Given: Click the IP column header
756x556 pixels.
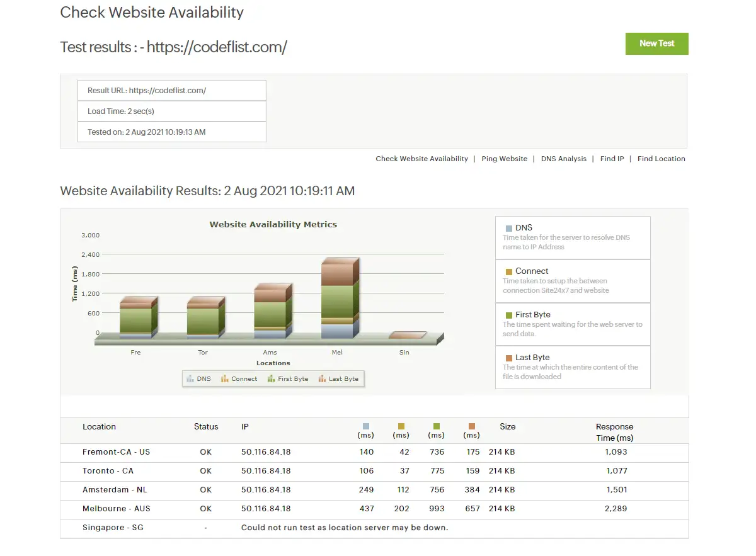Looking at the screenshot, I should pyautogui.click(x=245, y=426).
